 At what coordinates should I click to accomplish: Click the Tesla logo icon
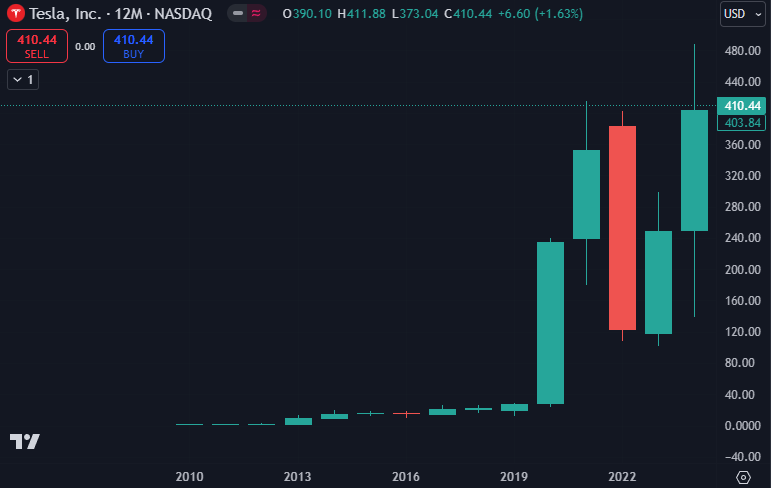tap(16, 13)
